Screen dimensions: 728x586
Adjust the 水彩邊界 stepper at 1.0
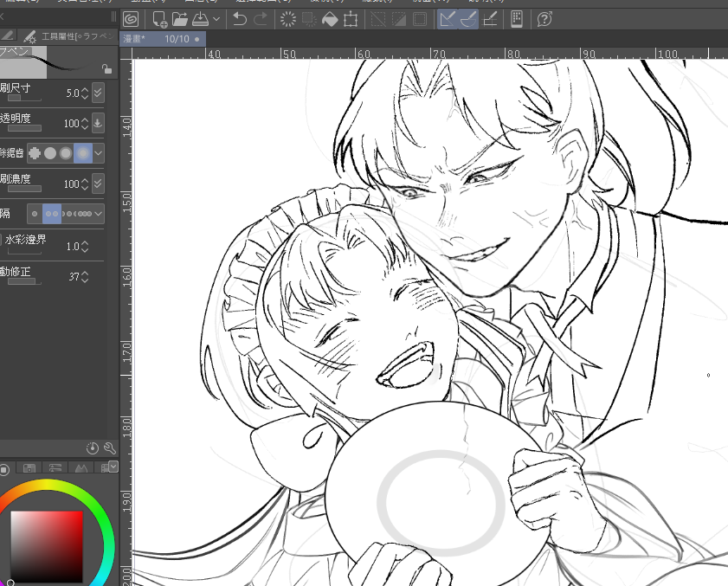pos(85,247)
